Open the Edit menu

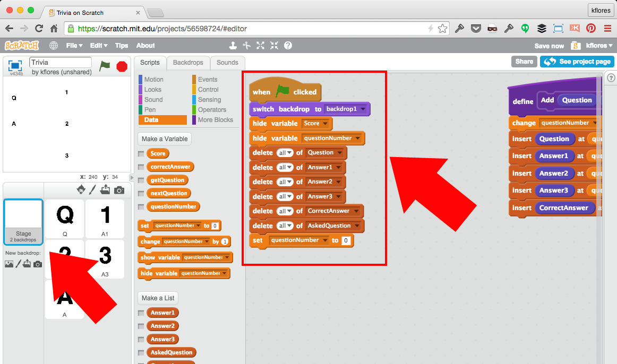98,46
